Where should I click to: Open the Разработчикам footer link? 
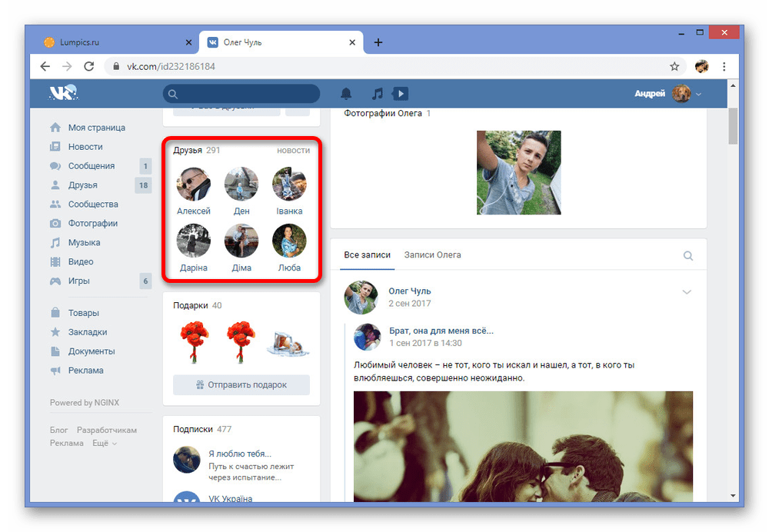coord(106,430)
